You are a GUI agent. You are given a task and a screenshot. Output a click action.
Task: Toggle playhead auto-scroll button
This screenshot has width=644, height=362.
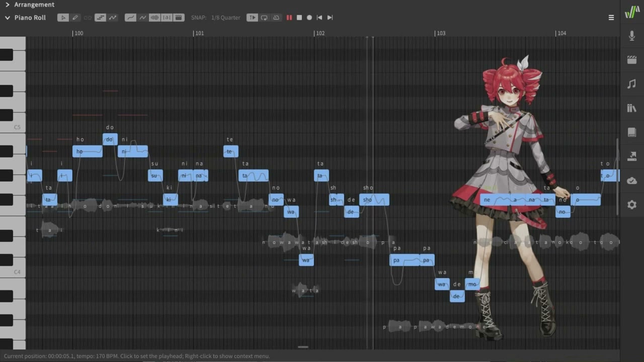[252, 18]
